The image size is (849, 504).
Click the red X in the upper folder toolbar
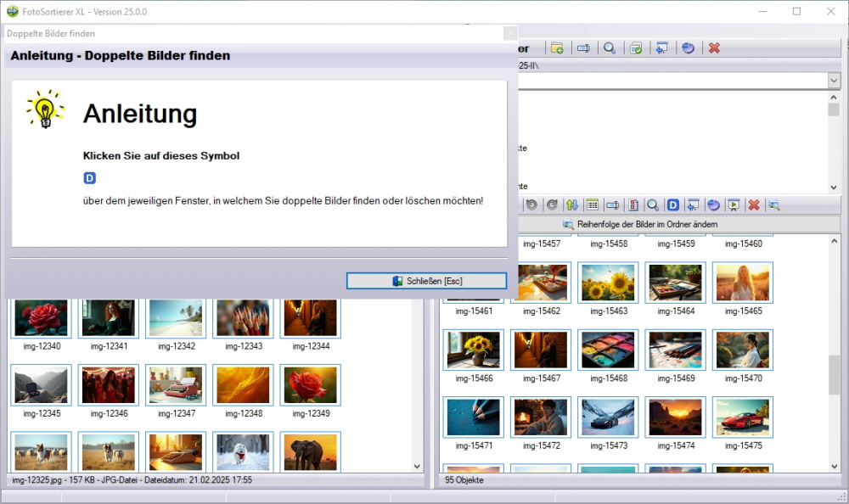pyautogui.click(x=714, y=48)
